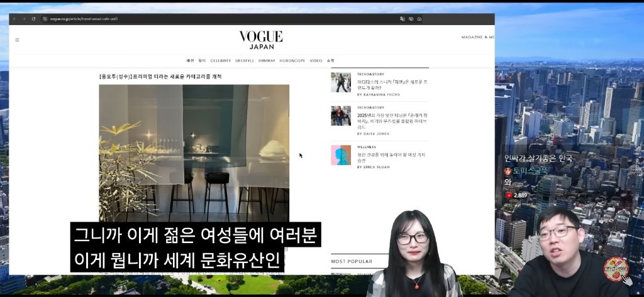Open the wellness silhouette article thumbnail
The image size is (644, 297).
click(x=341, y=155)
